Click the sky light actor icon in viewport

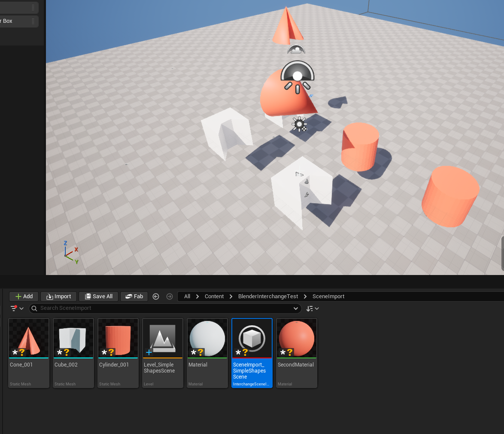tap(297, 76)
